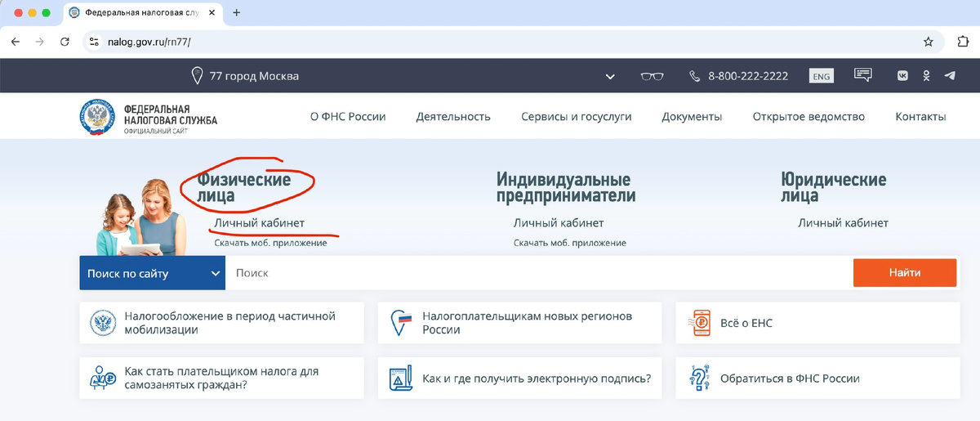This screenshot has width=980, height=421.
Task: Download mobile app under Индивидуальные предприниматели
Action: point(570,243)
